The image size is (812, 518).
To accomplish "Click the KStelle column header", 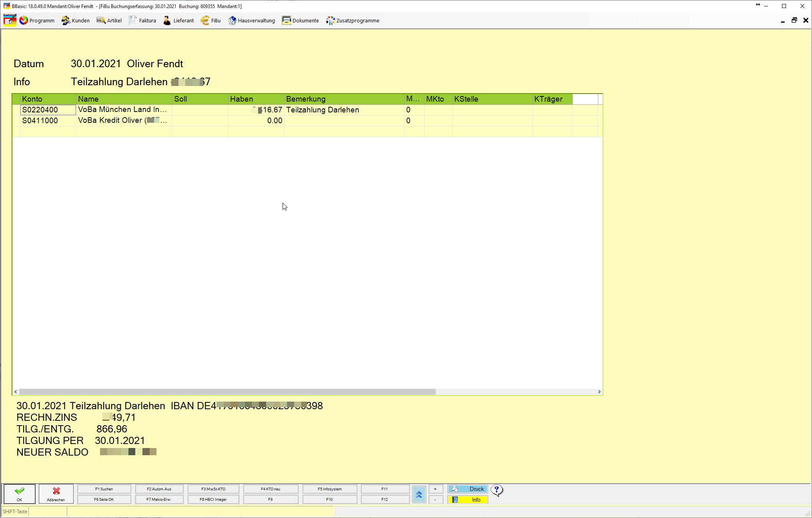I will coord(492,99).
